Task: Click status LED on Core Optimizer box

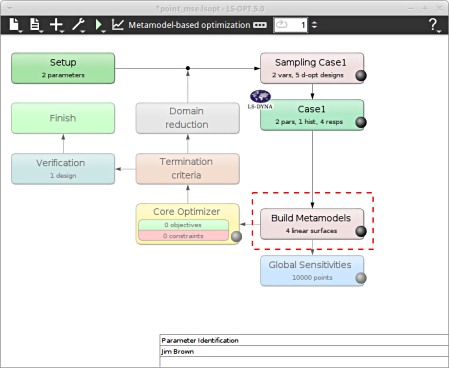Action: [x=236, y=236]
